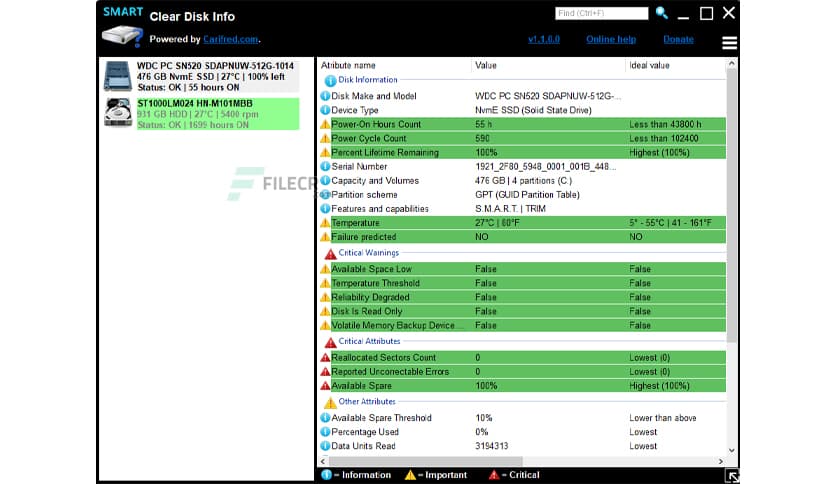Click the Clear Disk Info drive logo icon
The width and height of the screenshot is (836, 484).
click(x=123, y=36)
